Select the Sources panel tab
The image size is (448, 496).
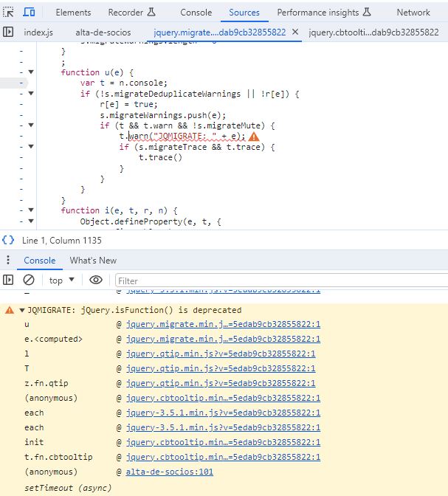[x=244, y=13]
